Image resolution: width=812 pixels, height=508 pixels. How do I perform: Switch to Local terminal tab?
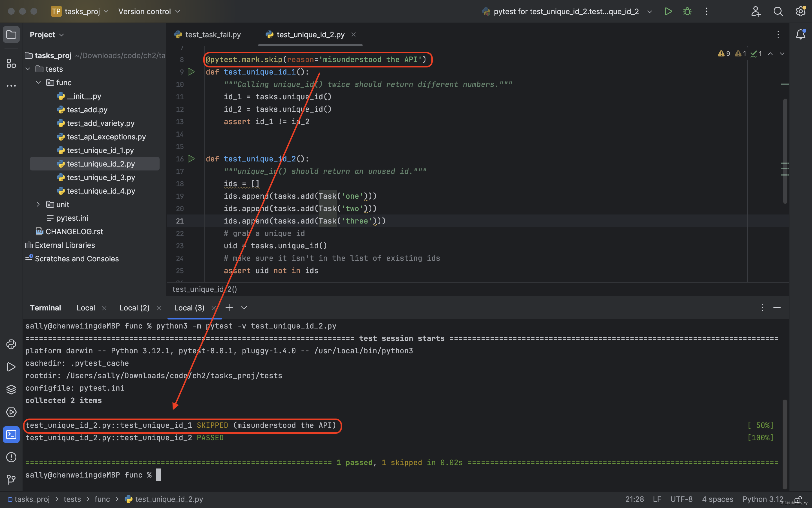tap(85, 308)
